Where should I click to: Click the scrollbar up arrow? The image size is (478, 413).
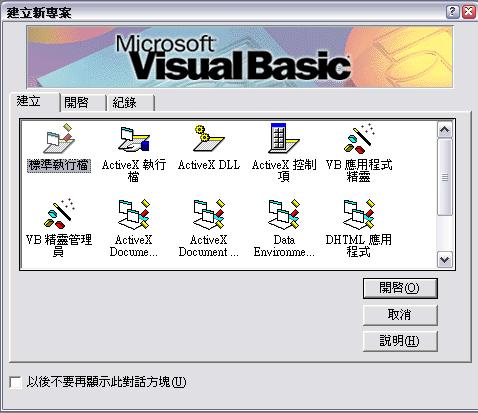pyautogui.click(x=445, y=130)
